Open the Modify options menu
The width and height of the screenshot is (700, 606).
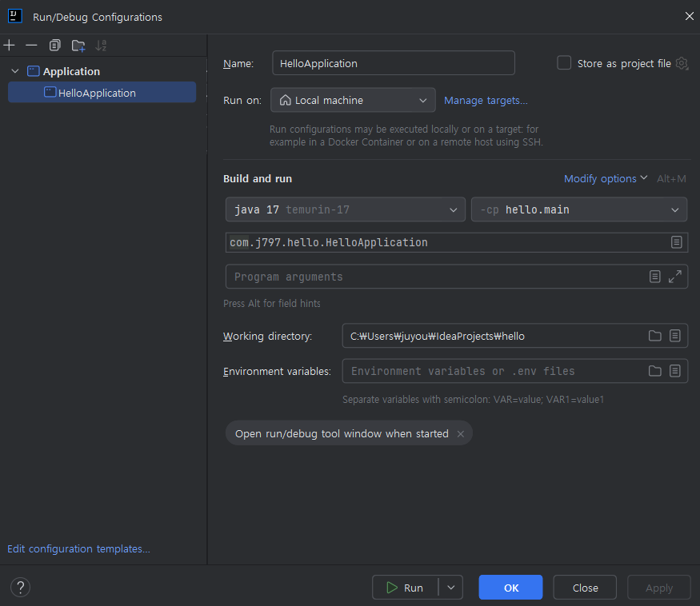click(x=605, y=179)
